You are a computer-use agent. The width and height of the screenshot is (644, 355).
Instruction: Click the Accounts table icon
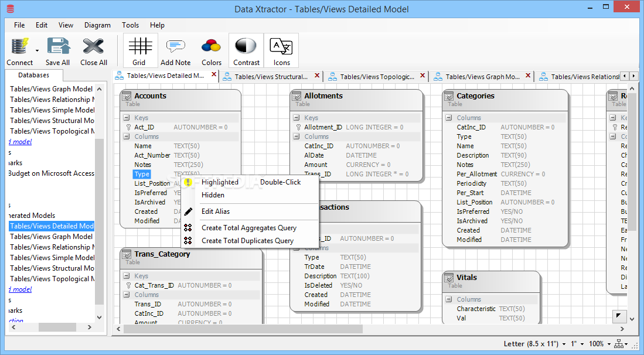(127, 96)
